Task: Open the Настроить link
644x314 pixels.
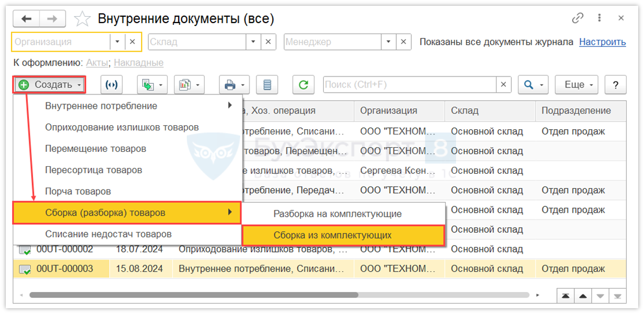Action: pos(602,42)
